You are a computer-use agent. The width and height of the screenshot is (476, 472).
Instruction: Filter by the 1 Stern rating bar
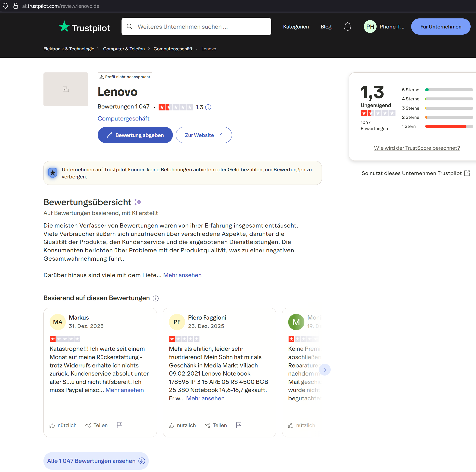point(437,126)
